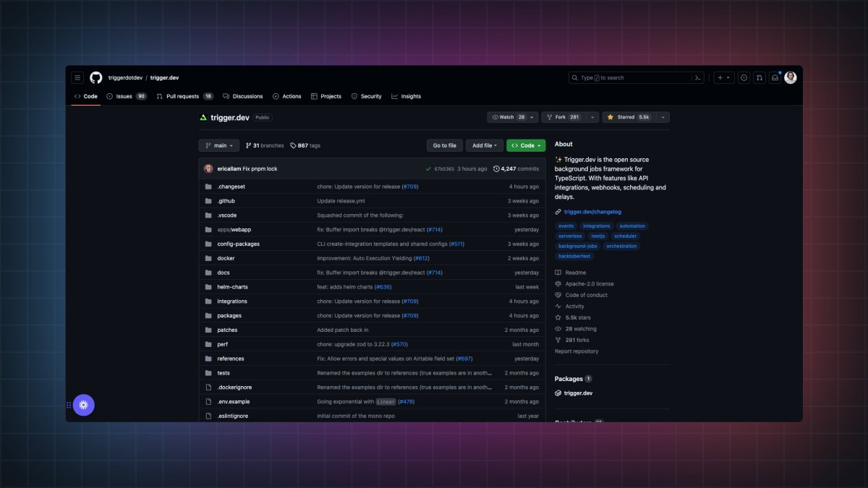
Task: Open the Code of conduct link
Action: 581,295
